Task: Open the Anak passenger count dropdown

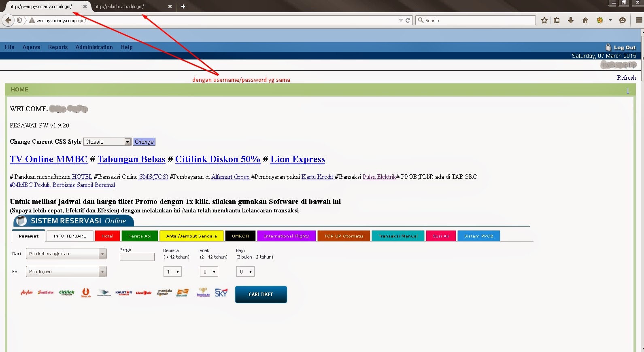Action: [209, 272]
